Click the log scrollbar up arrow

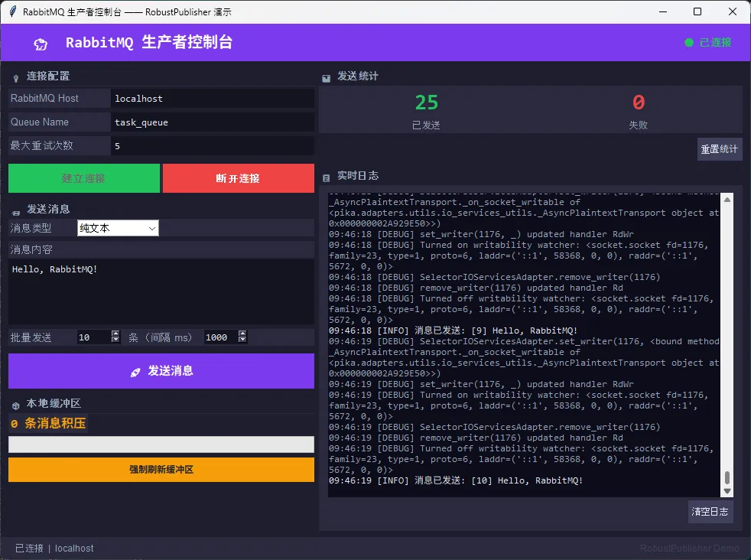(x=727, y=199)
